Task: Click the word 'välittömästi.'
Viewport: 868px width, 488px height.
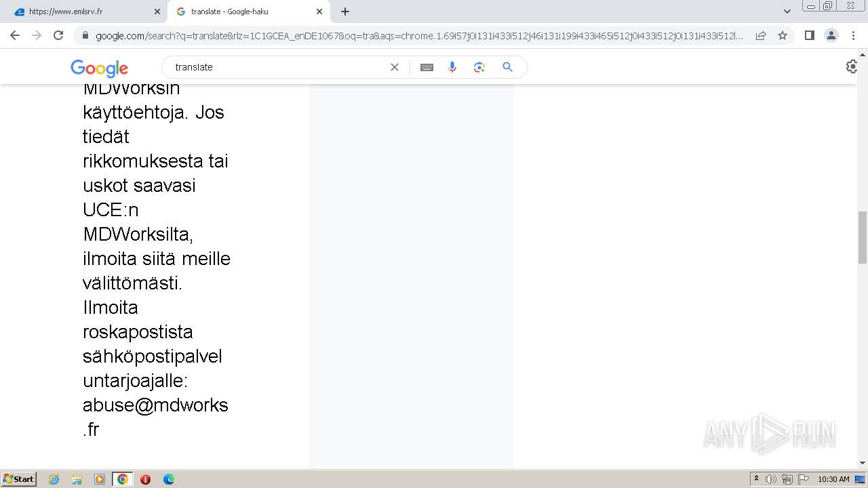Action: [133, 283]
